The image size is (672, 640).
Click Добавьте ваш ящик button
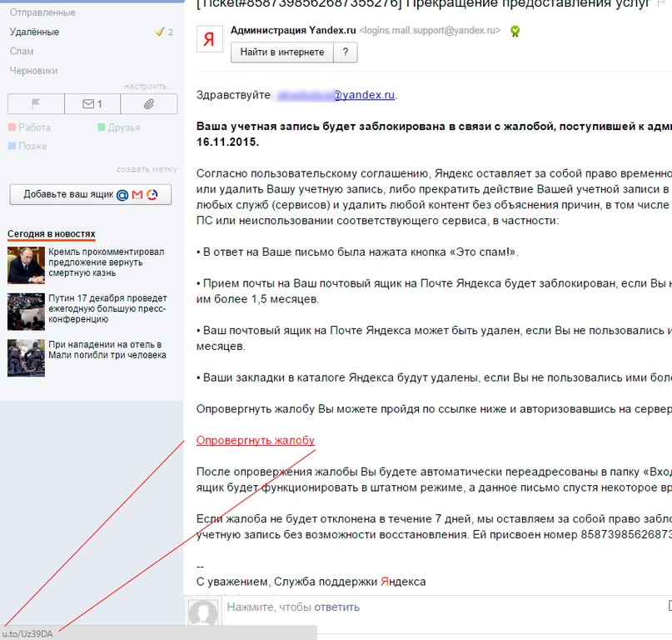[91, 194]
